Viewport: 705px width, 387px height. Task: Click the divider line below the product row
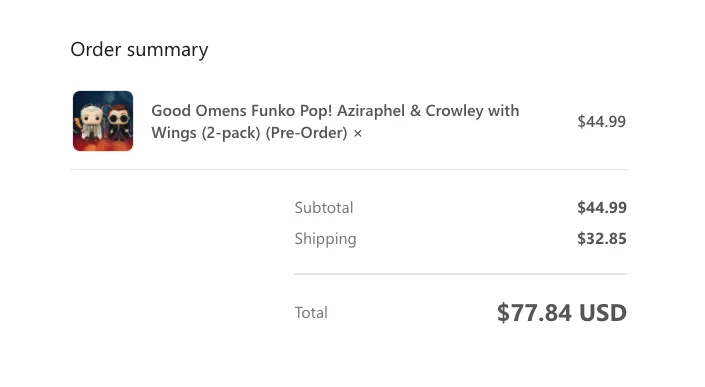pos(349,169)
